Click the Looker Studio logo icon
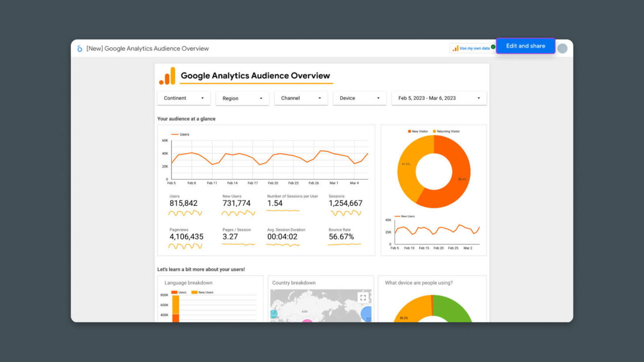The image size is (644, 362). pyautogui.click(x=80, y=49)
